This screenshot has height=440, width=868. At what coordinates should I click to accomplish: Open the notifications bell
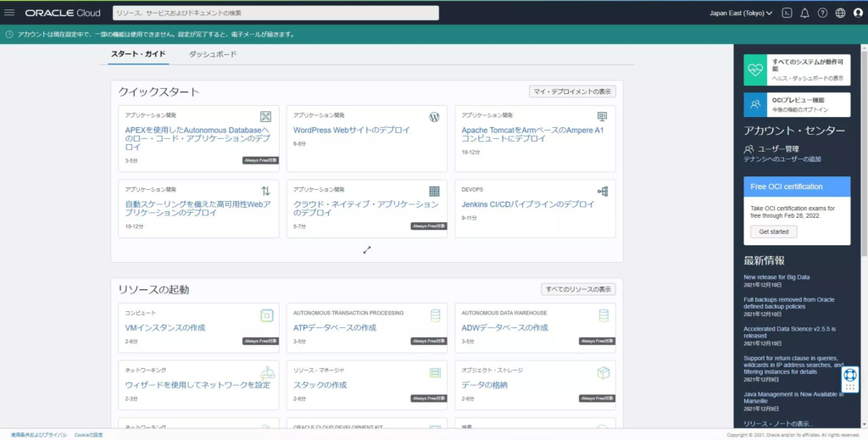804,14
